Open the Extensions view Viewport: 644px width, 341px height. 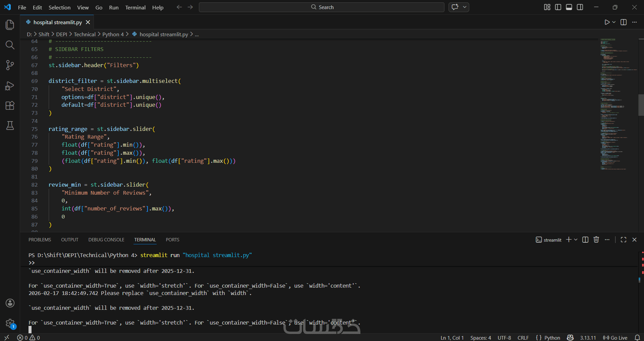point(10,105)
